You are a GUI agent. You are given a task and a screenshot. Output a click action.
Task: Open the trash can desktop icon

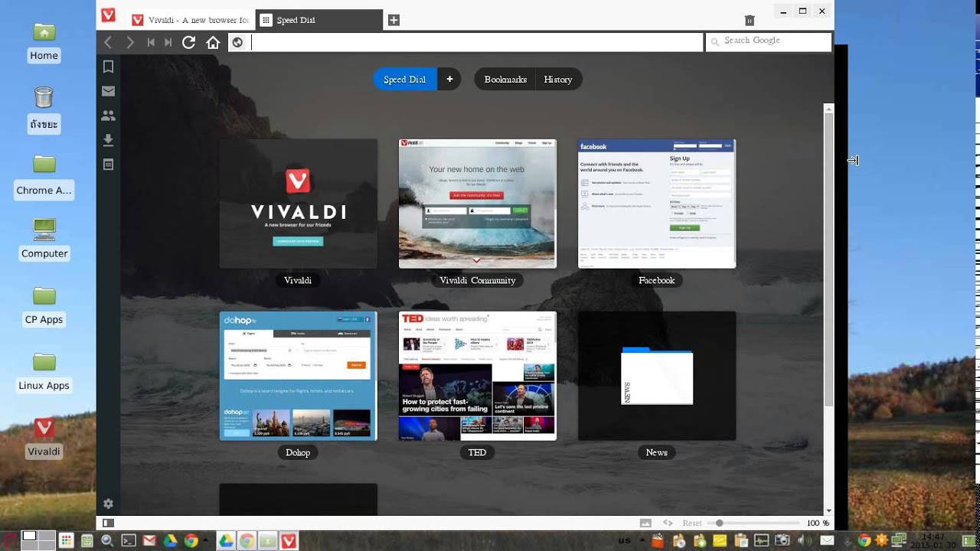pos(44,109)
